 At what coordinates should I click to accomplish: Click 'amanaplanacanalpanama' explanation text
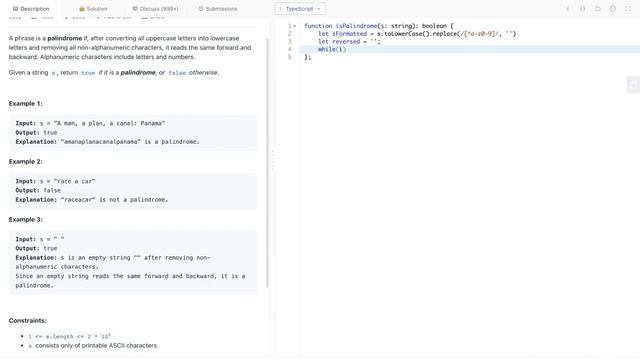(100, 142)
